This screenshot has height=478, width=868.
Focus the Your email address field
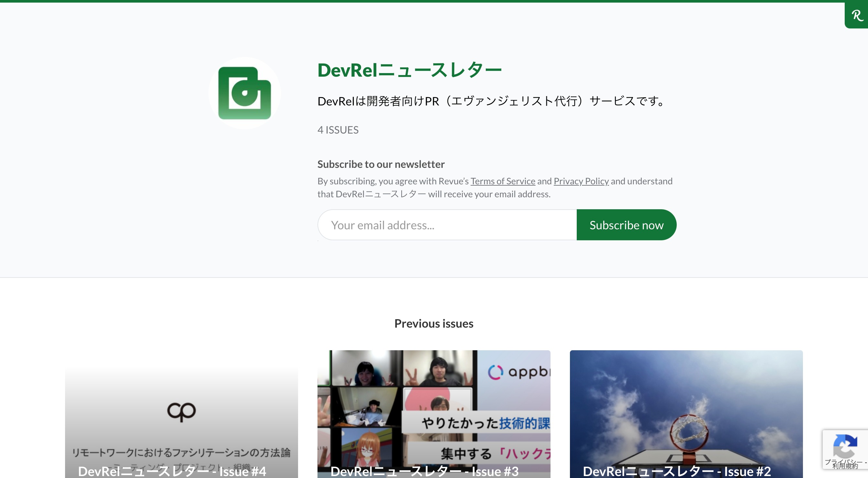pyautogui.click(x=447, y=225)
